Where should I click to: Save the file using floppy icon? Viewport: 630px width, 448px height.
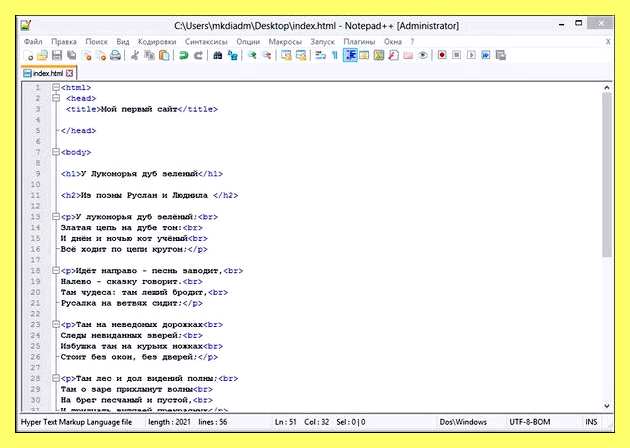click(57, 55)
